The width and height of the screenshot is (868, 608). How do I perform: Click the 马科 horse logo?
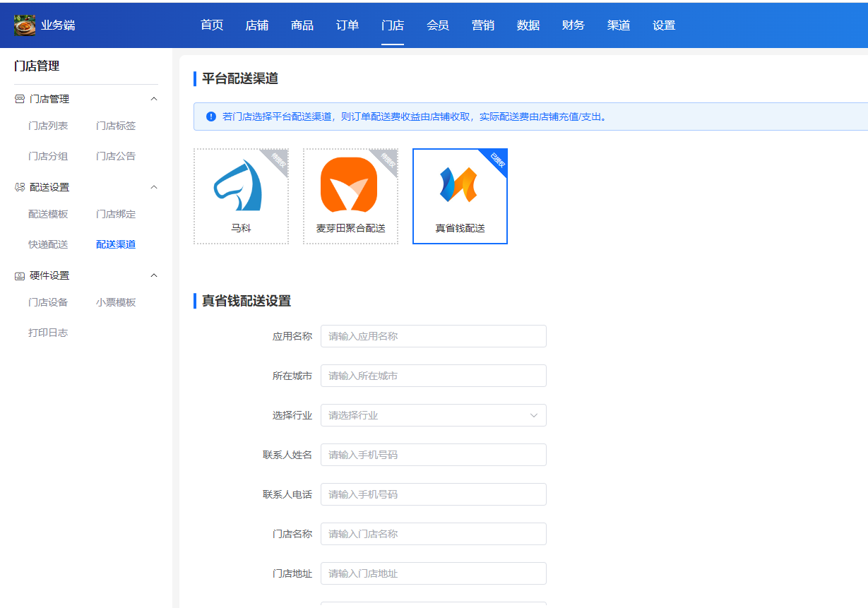click(x=238, y=185)
